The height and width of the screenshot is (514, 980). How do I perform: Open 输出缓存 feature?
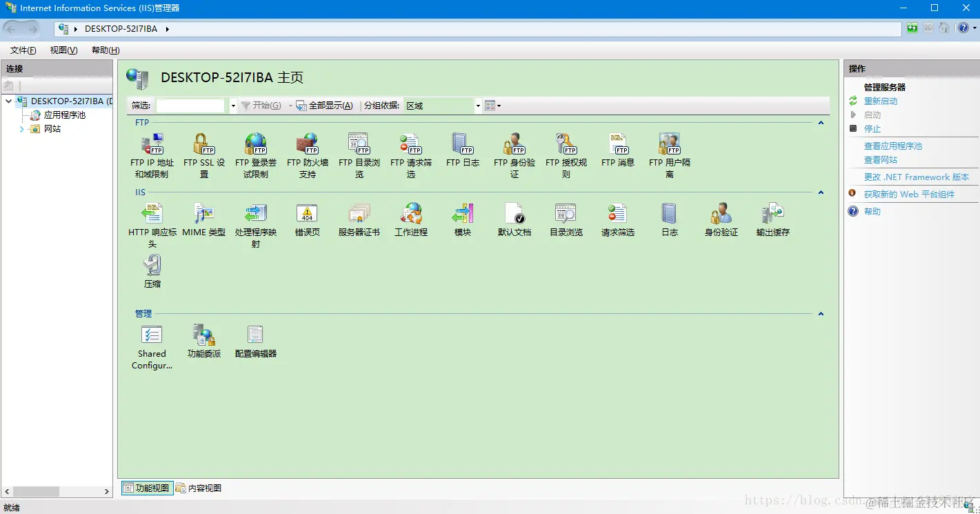773,220
